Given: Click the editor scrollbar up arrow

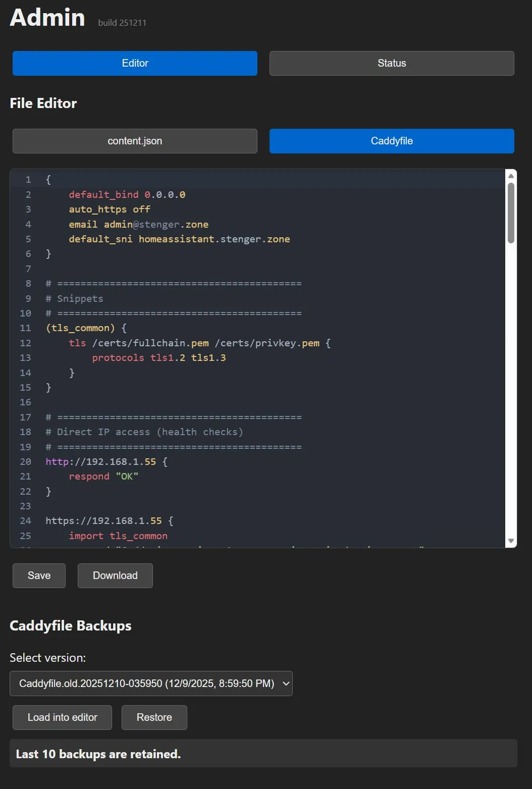Looking at the screenshot, I should click(511, 176).
